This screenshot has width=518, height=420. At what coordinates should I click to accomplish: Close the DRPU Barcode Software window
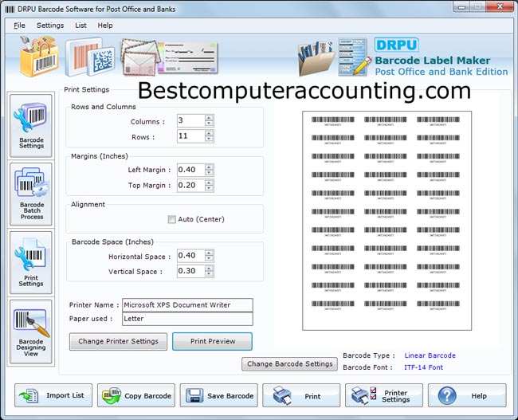tap(500, 6)
